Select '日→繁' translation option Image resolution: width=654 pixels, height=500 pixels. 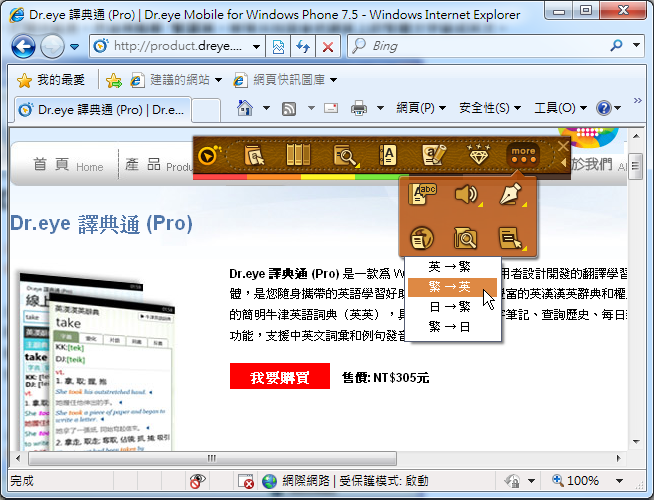453,307
